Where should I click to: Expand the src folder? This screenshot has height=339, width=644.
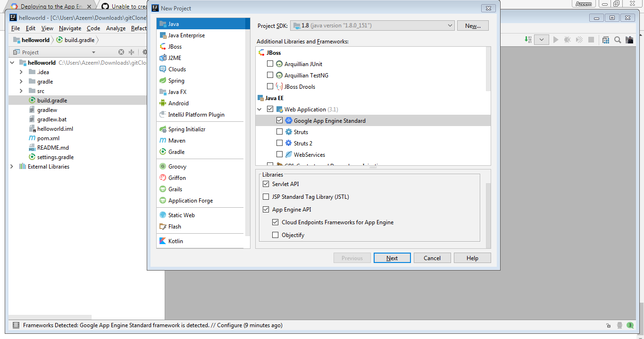click(21, 91)
